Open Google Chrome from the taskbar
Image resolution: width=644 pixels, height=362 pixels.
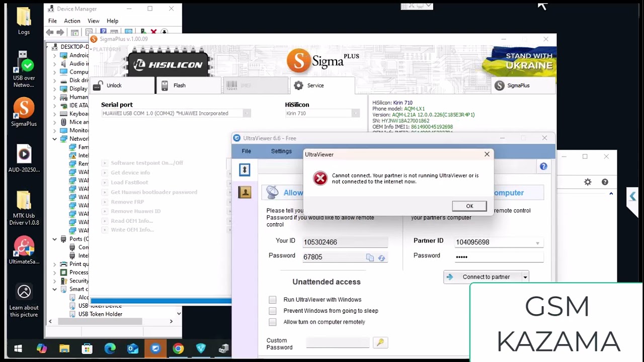coord(178,349)
